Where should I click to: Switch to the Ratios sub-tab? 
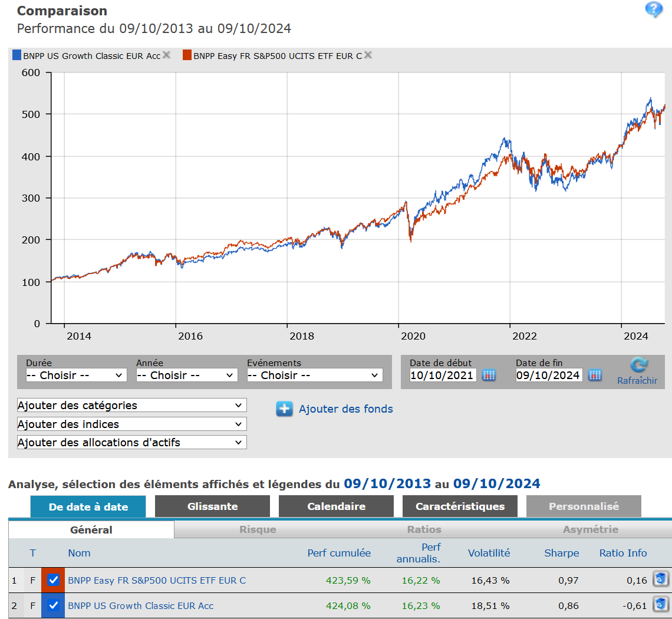coord(424,530)
